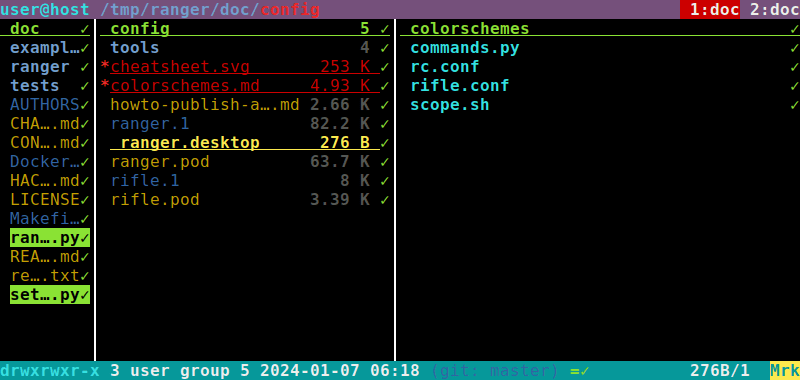This screenshot has height=380, width=800.
Task: Click git checkmark next to commands.py
Action: [794, 48]
